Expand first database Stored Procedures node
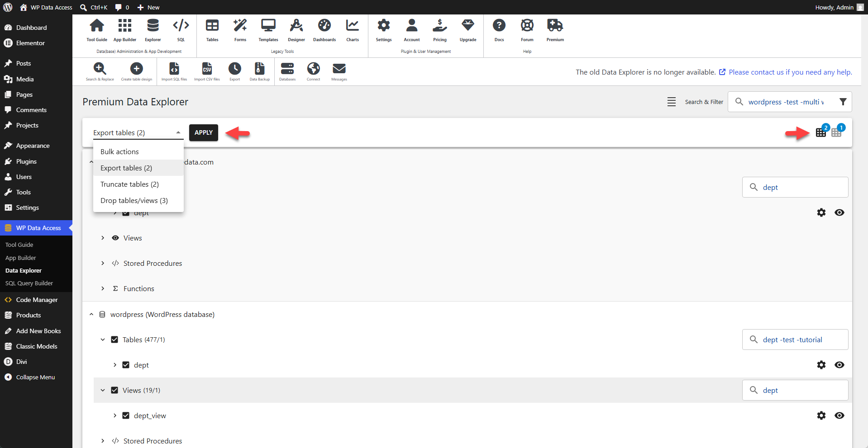Screen dimensions: 868x448 103,263
